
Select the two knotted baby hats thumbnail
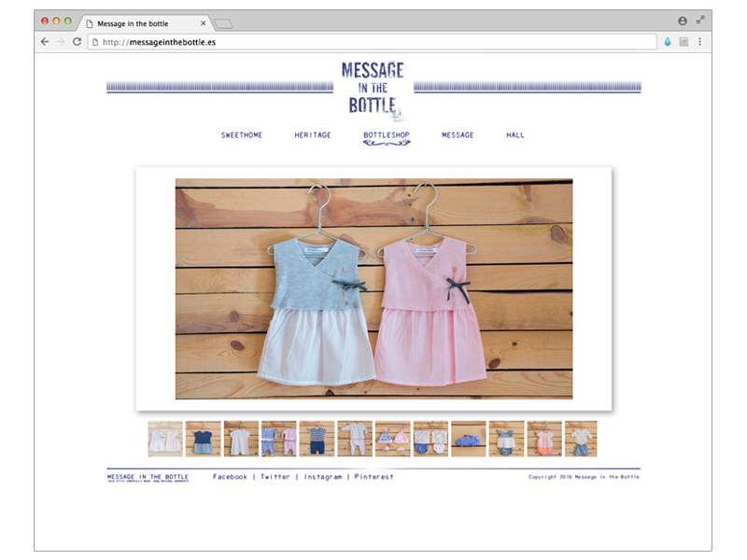point(392,439)
